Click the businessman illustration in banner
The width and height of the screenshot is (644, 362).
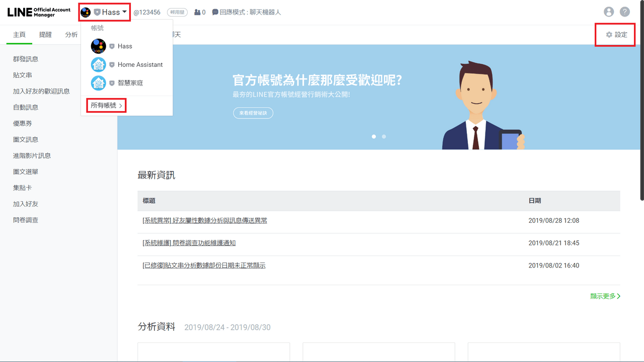tap(483, 106)
